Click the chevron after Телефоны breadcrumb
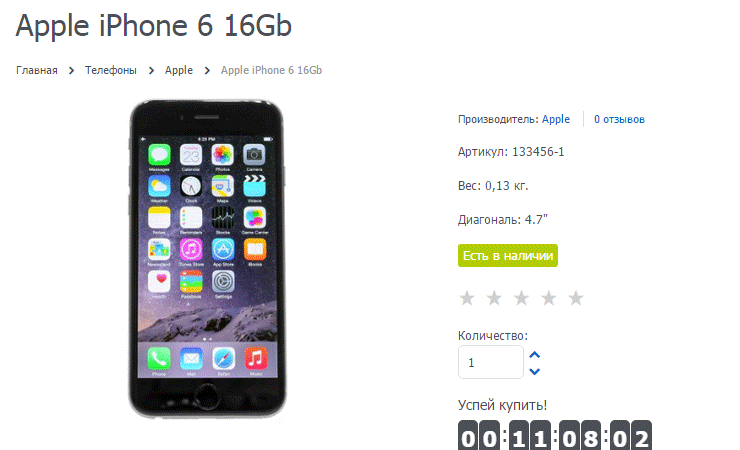The image size is (740, 450). [151, 71]
